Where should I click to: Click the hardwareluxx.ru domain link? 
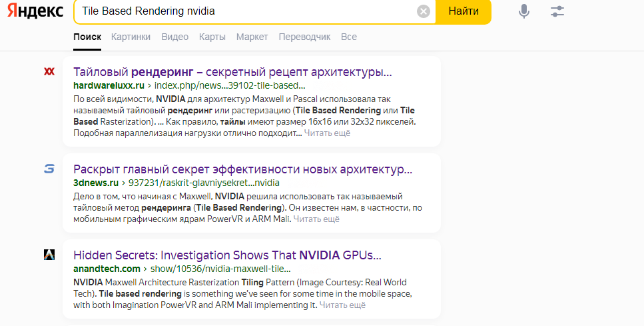[109, 85]
